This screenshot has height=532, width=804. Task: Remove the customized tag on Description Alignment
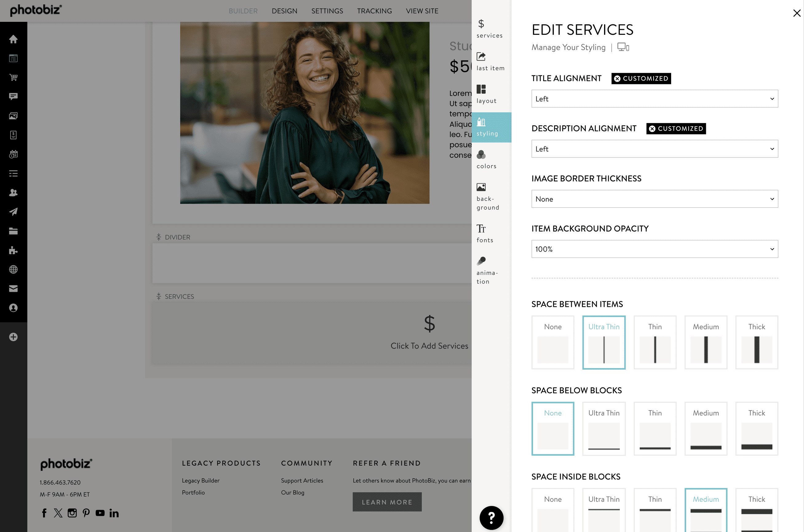click(x=652, y=128)
